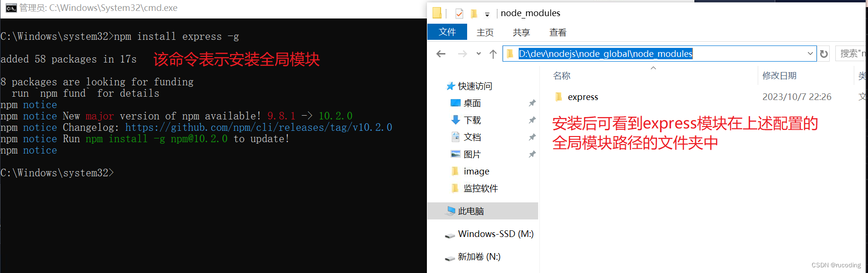The image size is (868, 273).
Task: Open the image folder in navigation pane
Action: pos(477,171)
